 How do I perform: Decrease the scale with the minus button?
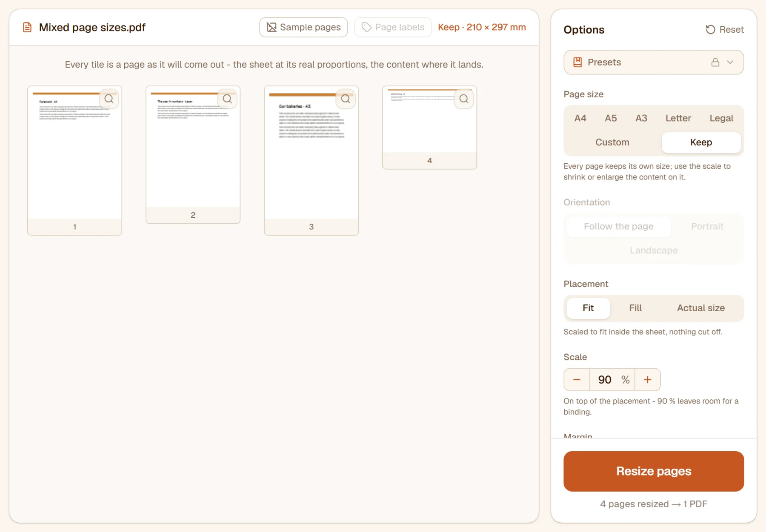(x=577, y=379)
